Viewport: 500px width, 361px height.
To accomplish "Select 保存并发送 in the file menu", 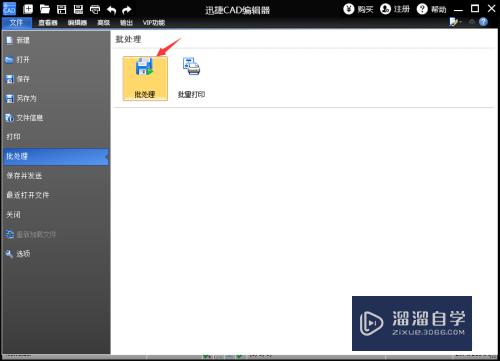I will 55,176.
